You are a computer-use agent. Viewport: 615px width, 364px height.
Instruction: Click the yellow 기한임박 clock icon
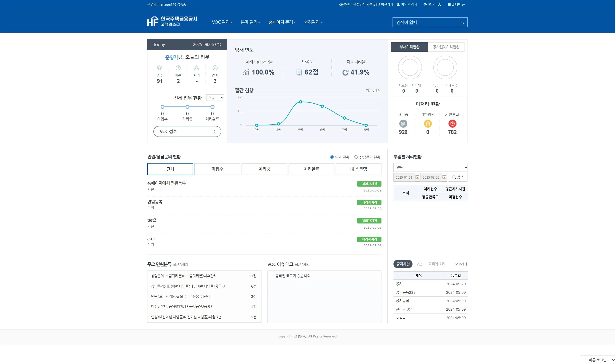[x=428, y=124]
